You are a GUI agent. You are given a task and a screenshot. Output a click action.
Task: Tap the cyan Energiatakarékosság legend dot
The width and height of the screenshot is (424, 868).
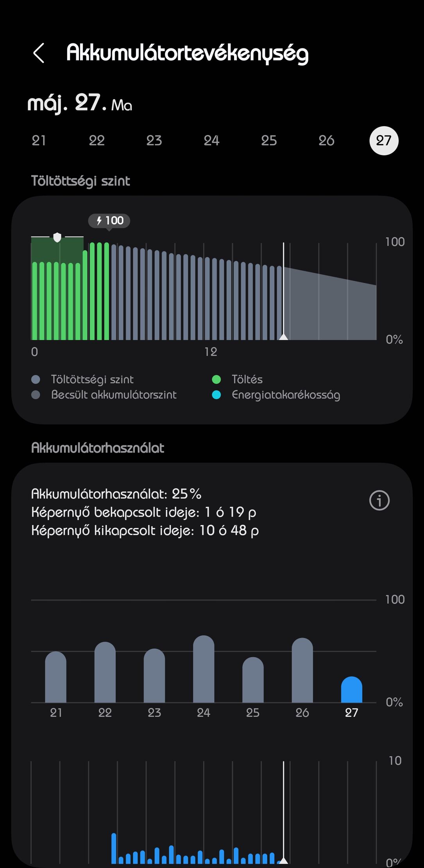click(216, 395)
